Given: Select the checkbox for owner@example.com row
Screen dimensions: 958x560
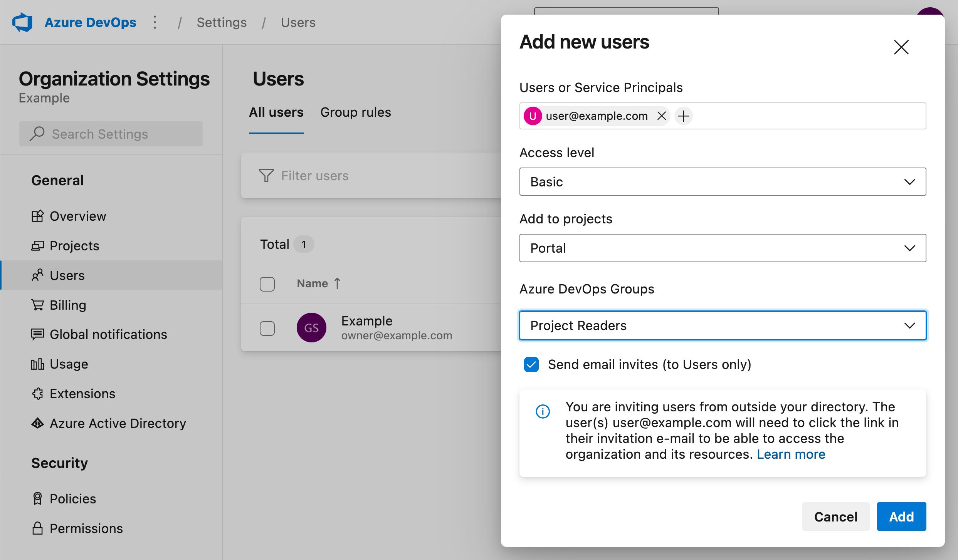Looking at the screenshot, I should click(x=267, y=328).
